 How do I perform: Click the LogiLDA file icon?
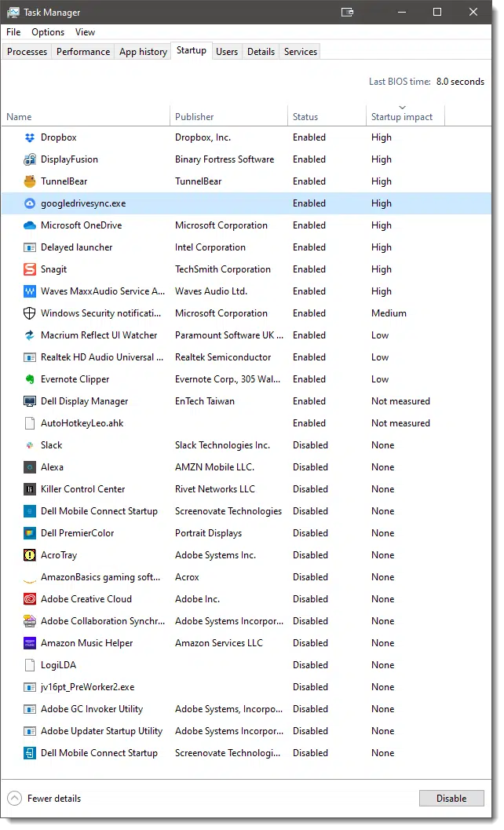point(30,665)
